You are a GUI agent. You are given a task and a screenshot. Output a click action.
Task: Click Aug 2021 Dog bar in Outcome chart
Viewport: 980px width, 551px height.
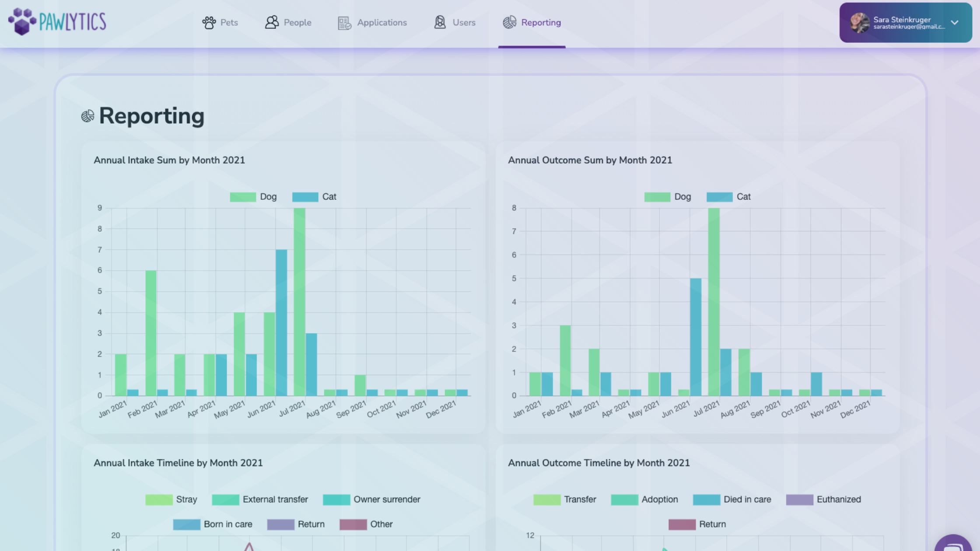(x=744, y=372)
